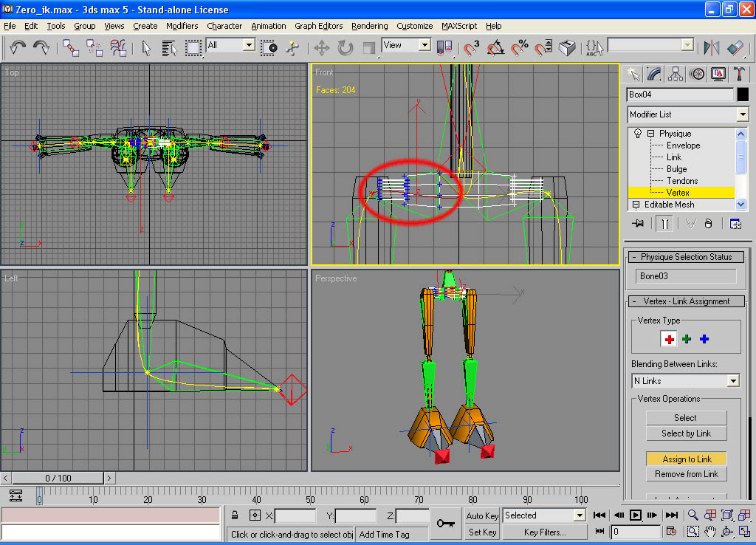Screen dimensions: 756x545
Task: Toggle the Auto Key animation mode
Action: 482,515
